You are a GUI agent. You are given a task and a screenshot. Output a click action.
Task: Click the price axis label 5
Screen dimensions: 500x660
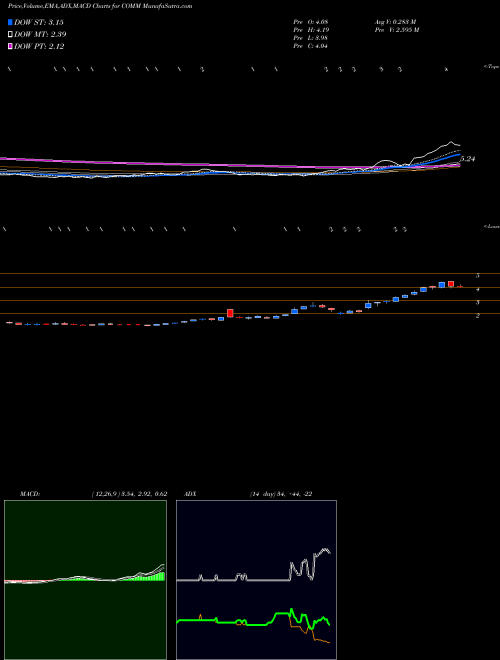tap(478, 276)
